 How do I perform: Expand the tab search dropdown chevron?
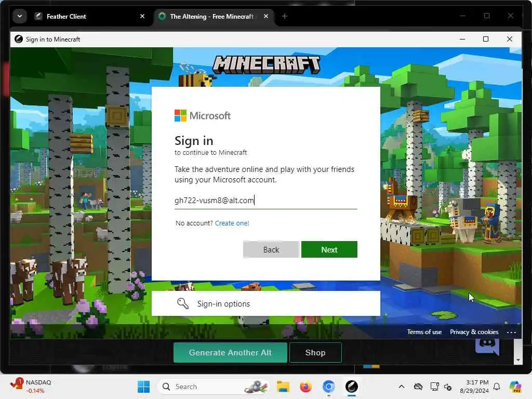click(x=20, y=16)
